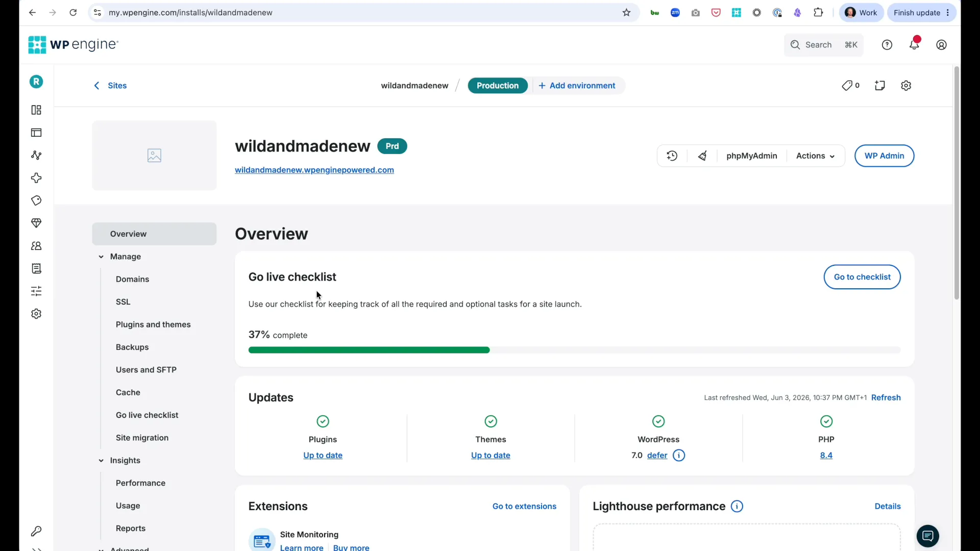Open the gear settings icon in sidebar
980x551 pixels.
tap(36, 314)
